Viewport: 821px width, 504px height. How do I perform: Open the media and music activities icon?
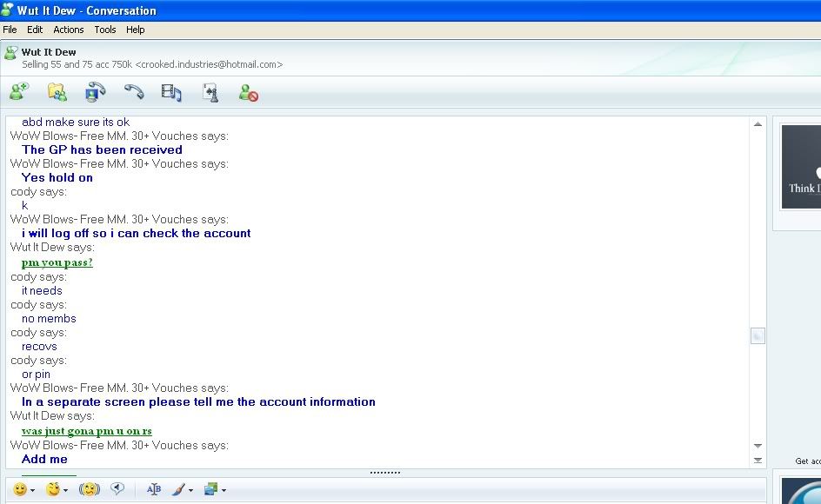coord(171,93)
